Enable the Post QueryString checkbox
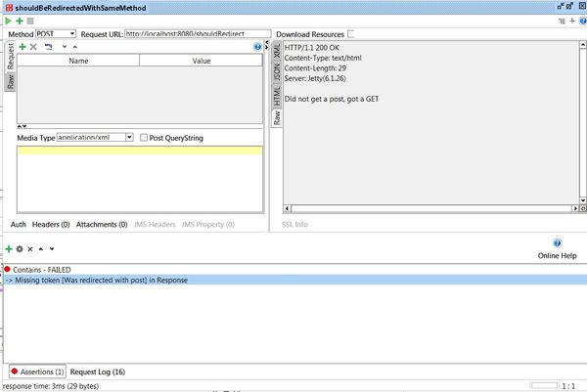The height and width of the screenshot is (392, 587). [144, 138]
